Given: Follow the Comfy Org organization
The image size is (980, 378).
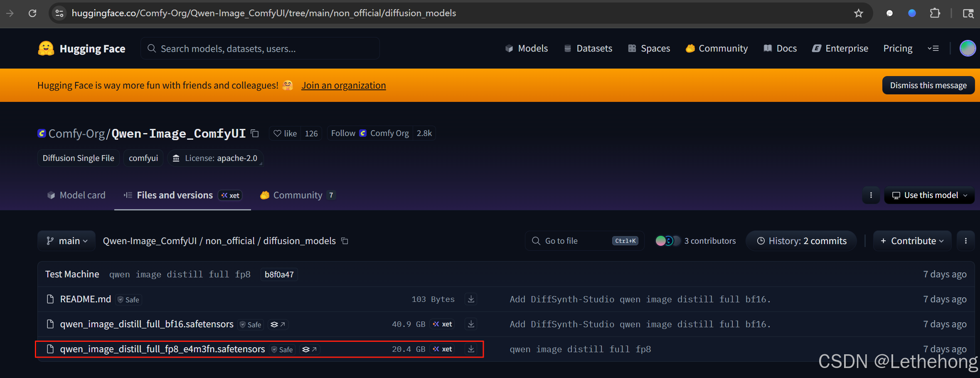Looking at the screenshot, I should click(370, 133).
